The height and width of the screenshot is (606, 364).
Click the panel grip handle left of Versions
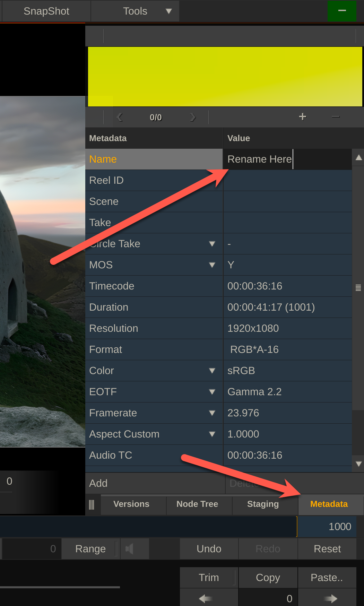tap(92, 504)
